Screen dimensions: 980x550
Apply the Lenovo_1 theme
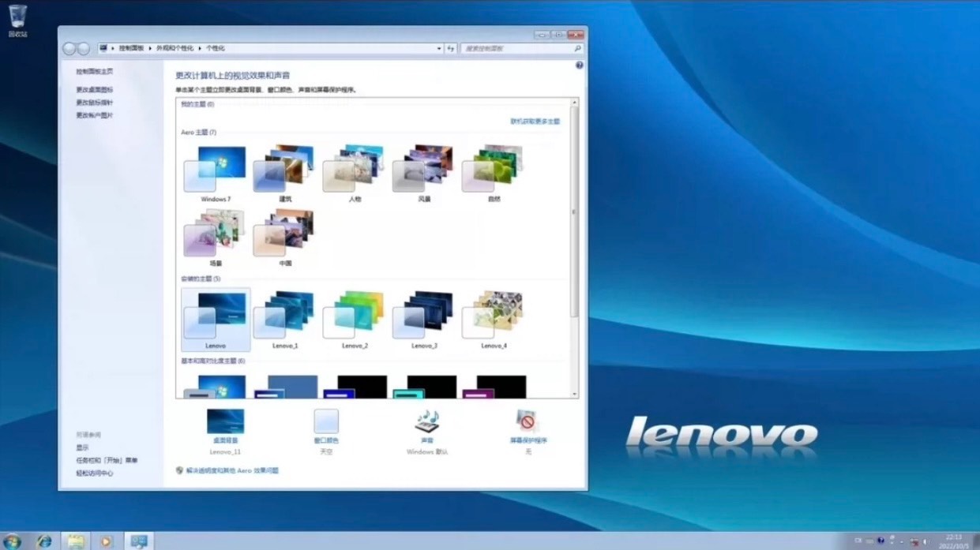coord(284,320)
